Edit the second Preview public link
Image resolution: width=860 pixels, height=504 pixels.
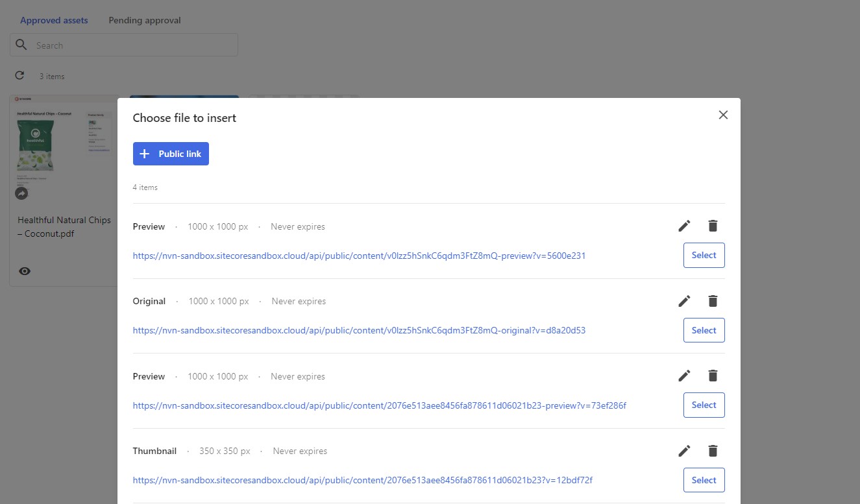point(683,375)
